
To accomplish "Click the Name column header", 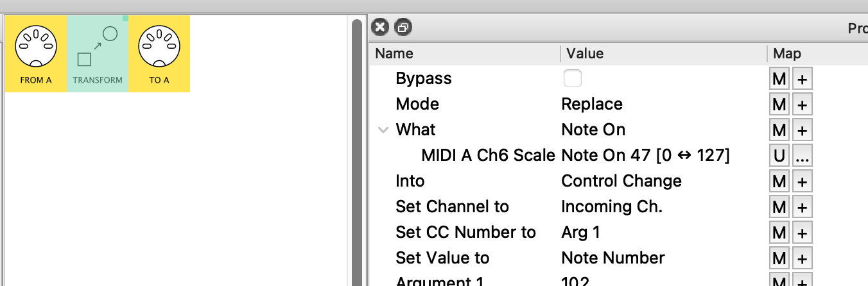I will [x=394, y=53].
